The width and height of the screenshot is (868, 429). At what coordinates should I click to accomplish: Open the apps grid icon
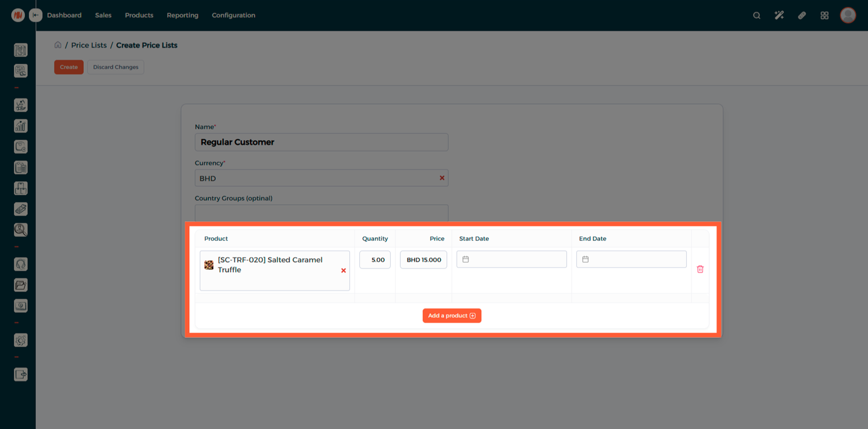[x=824, y=16]
